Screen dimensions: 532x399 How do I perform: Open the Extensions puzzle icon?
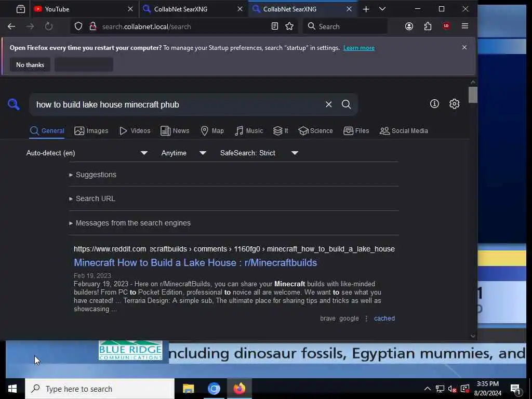point(428,26)
